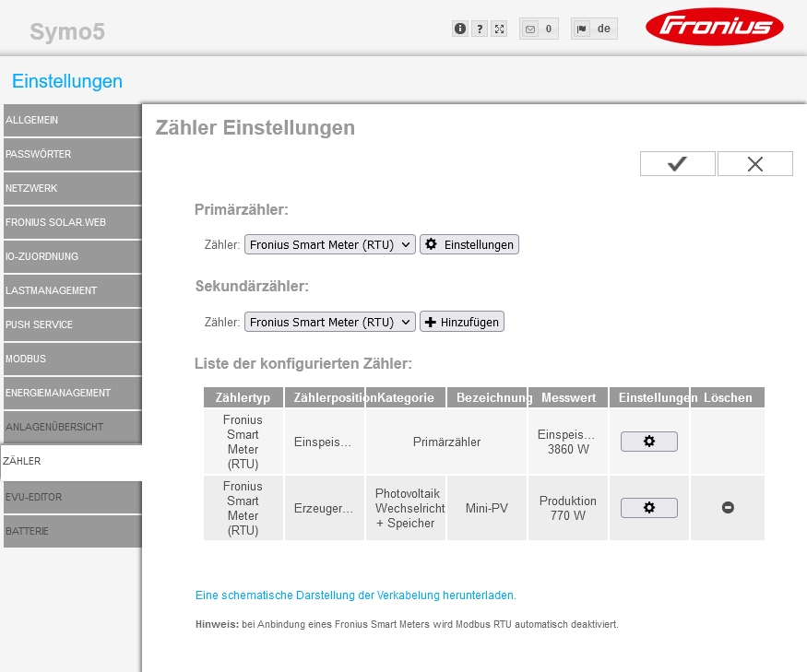Click the language flag icon
The width and height of the screenshot is (807, 672).
pyautogui.click(x=582, y=29)
